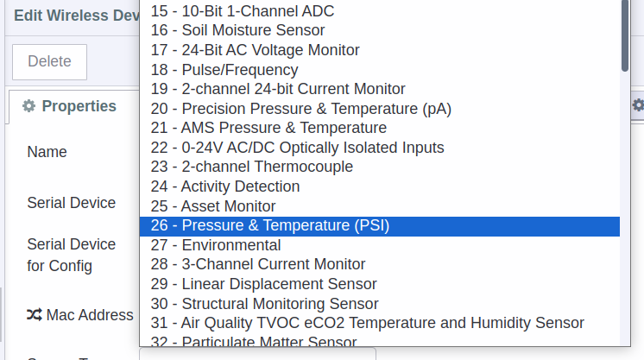The width and height of the screenshot is (644, 360).
Task: Choose 17 - 24-Bit AC Voltage Monitor
Action: (380, 50)
